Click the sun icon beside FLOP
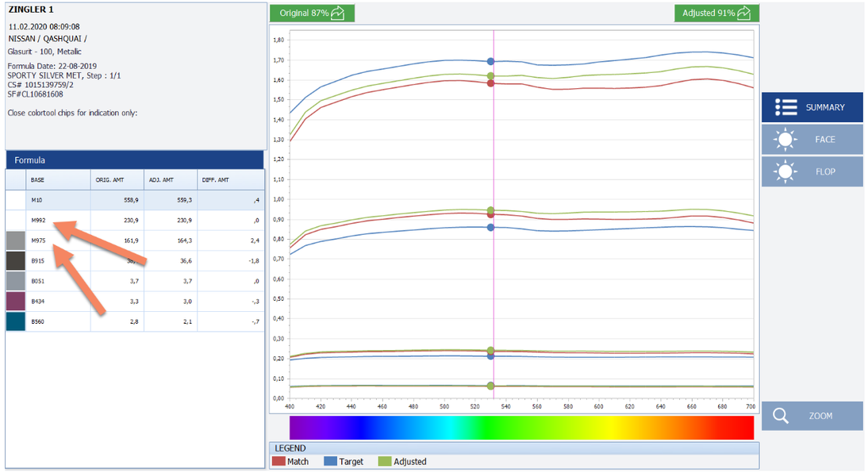This screenshot has height=473, width=868. click(785, 171)
